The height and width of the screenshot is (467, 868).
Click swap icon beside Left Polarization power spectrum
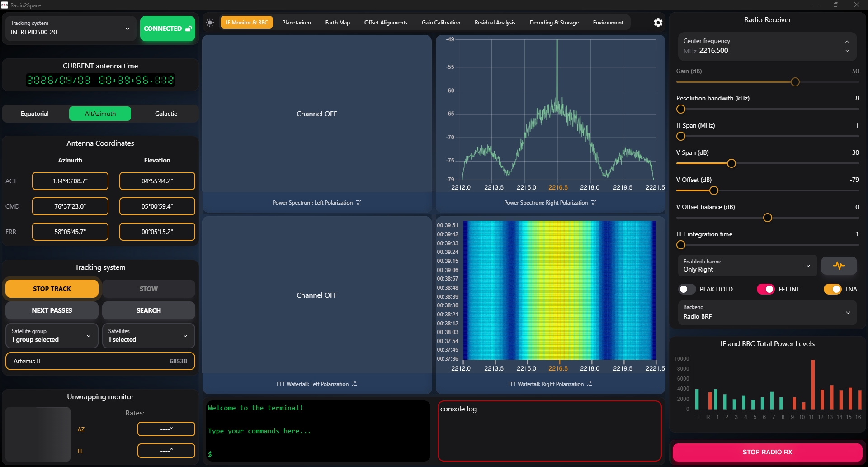point(359,203)
